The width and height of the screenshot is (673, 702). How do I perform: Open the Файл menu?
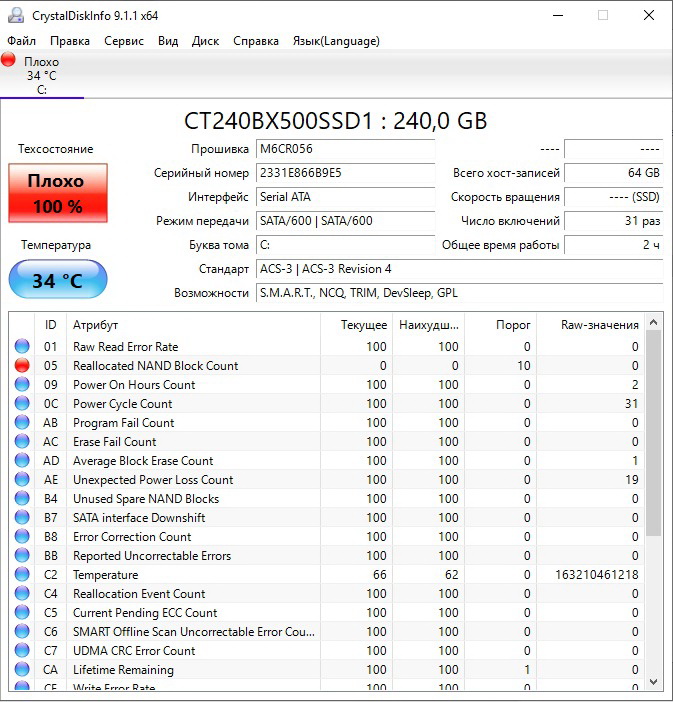[x=21, y=41]
